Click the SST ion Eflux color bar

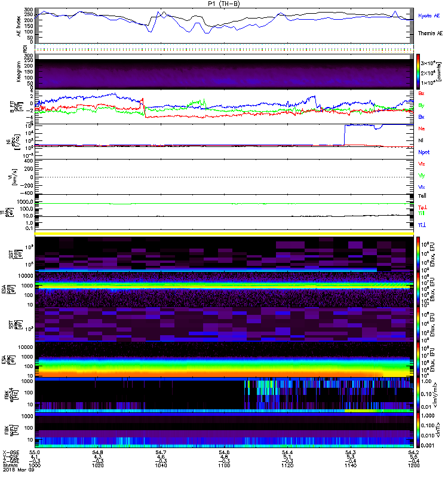tap(418, 253)
